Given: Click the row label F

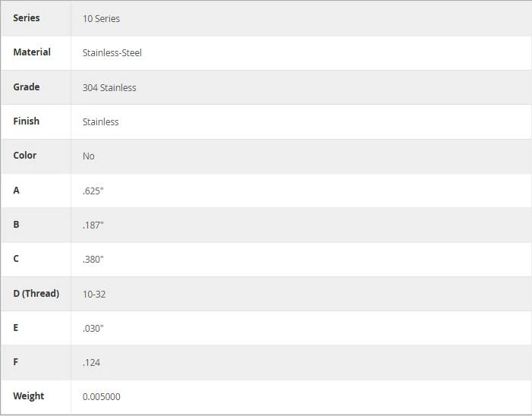Looking at the screenshot, I should tap(16, 361).
